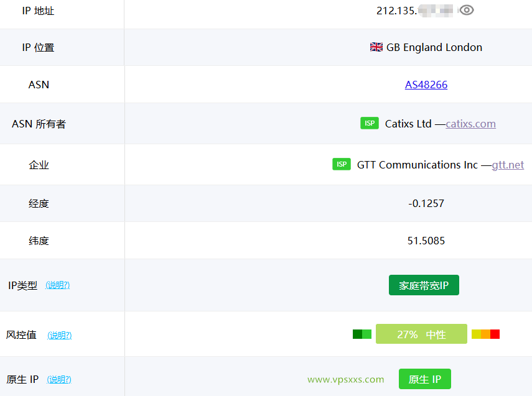Image resolution: width=532 pixels, height=396 pixels.
Task: Toggle the eye icon to reveal IP address
Action: pos(467,10)
